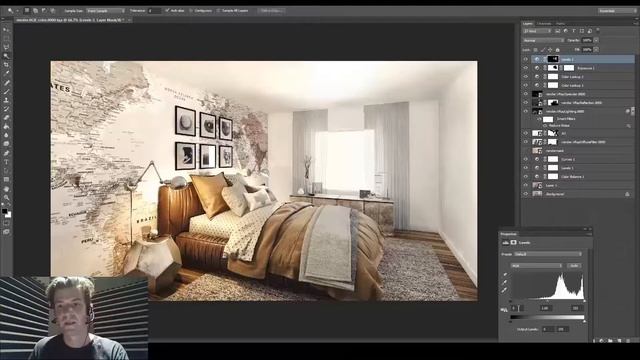The width and height of the screenshot is (640, 360).
Task: Click the Lock transparent pixels icon
Action: (536, 50)
